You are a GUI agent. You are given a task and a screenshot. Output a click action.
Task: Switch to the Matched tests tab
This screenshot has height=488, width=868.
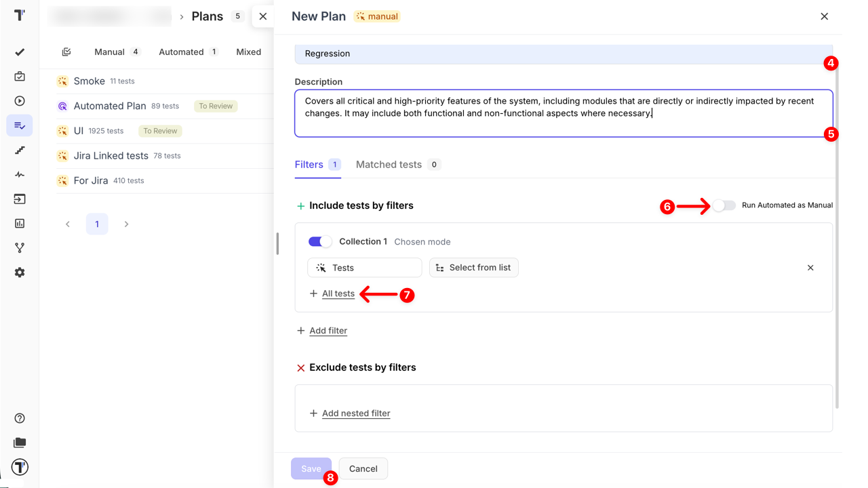tap(389, 165)
